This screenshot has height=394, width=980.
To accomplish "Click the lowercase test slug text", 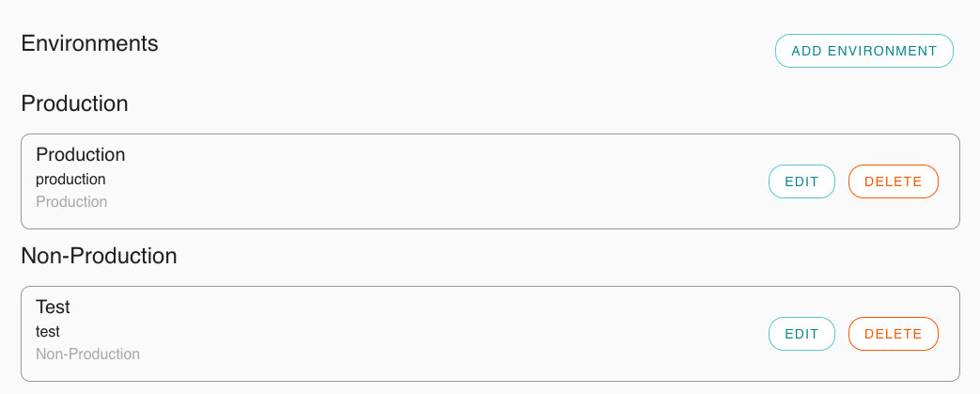I will pyautogui.click(x=48, y=331).
